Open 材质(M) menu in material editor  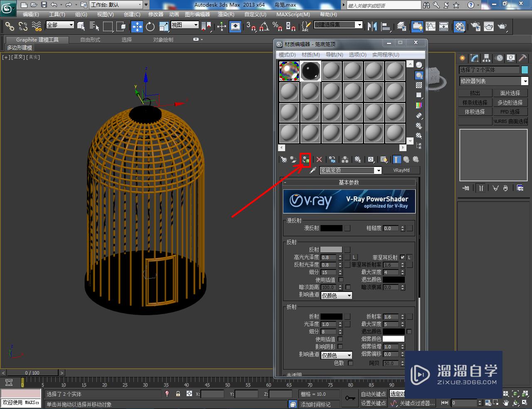(310, 55)
